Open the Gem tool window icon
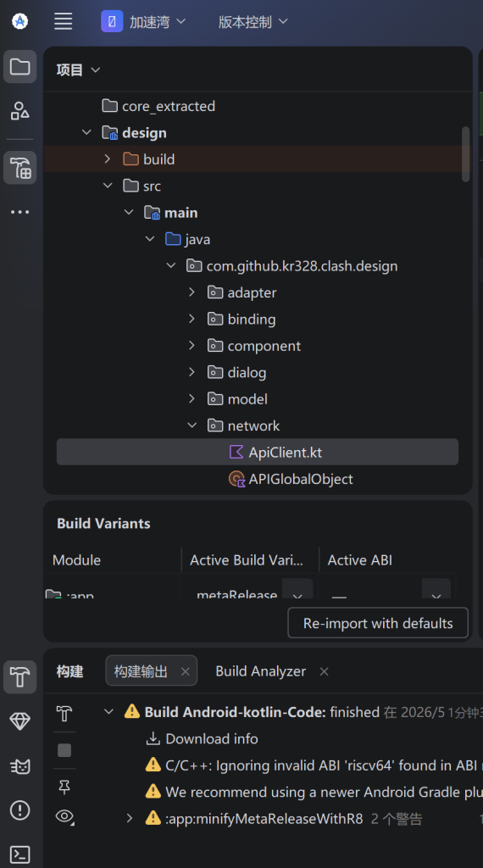The height and width of the screenshot is (868, 483). [x=20, y=721]
